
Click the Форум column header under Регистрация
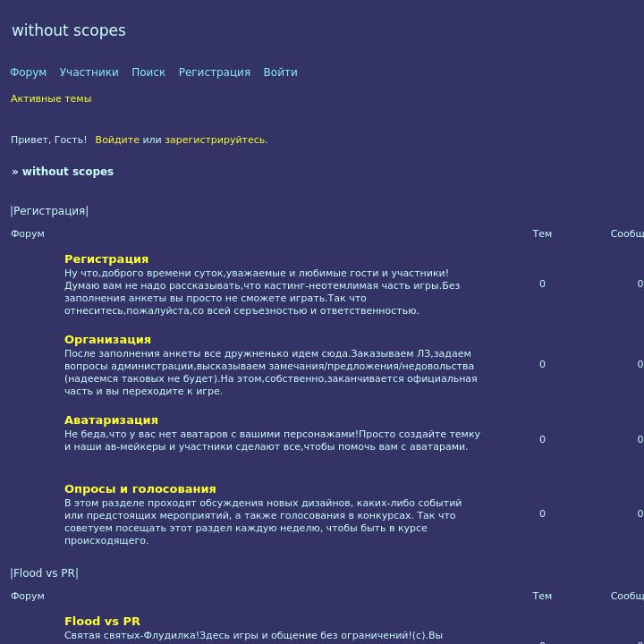[x=28, y=233]
